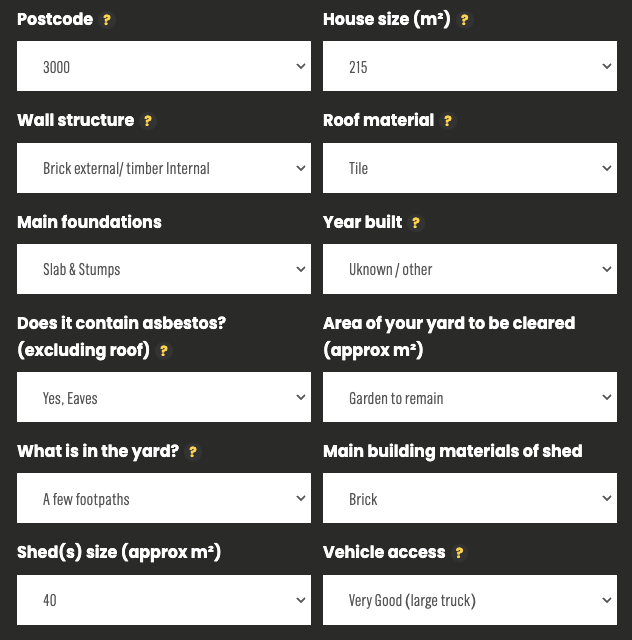Click the Vehicle access help icon
The height and width of the screenshot is (640, 632).
tap(459, 553)
